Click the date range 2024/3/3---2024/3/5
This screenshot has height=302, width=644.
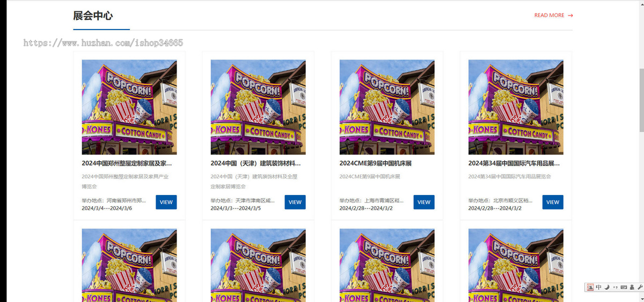tap(236, 208)
